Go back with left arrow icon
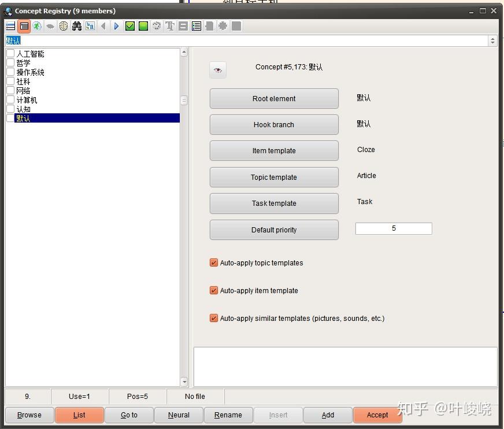The height and width of the screenshot is (429, 504). (103, 26)
